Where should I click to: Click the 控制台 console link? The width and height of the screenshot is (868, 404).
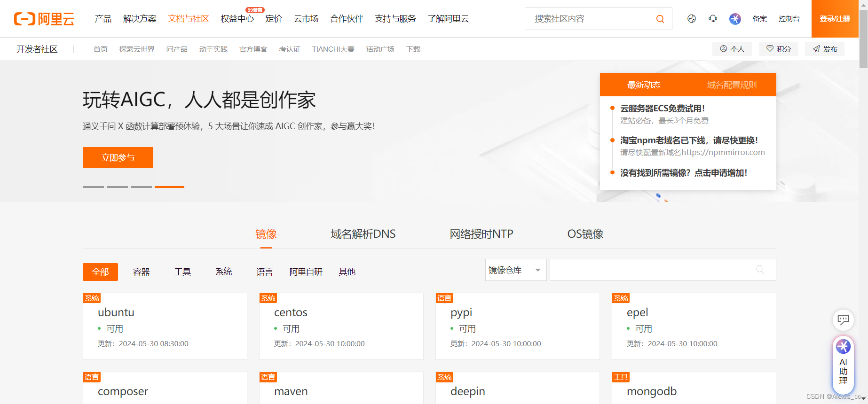(x=789, y=19)
